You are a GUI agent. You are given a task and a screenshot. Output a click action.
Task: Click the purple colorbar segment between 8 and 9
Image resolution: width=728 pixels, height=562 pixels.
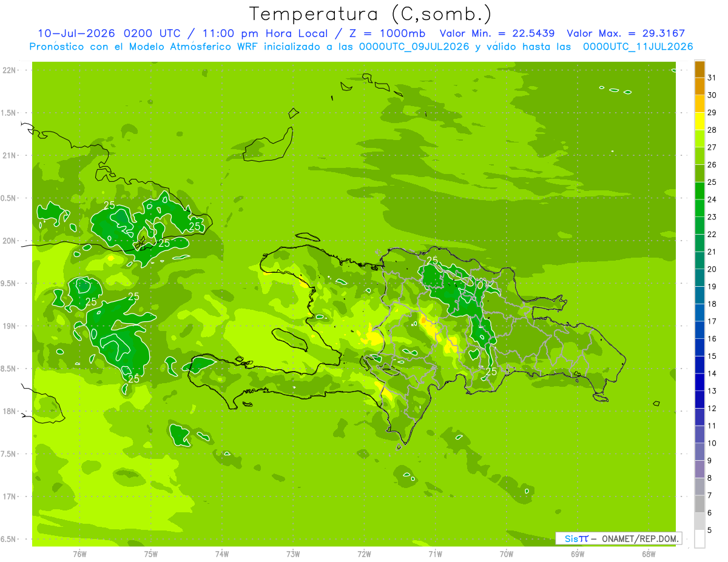(x=699, y=469)
